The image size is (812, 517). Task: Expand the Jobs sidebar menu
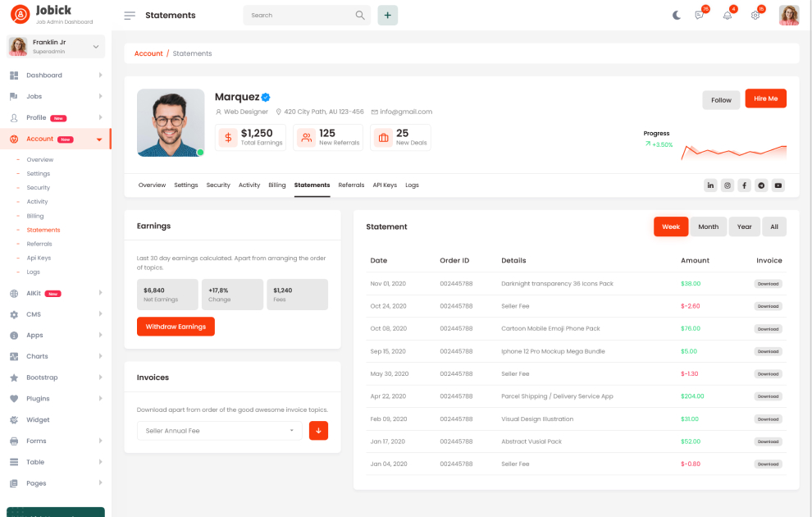click(x=57, y=96)
